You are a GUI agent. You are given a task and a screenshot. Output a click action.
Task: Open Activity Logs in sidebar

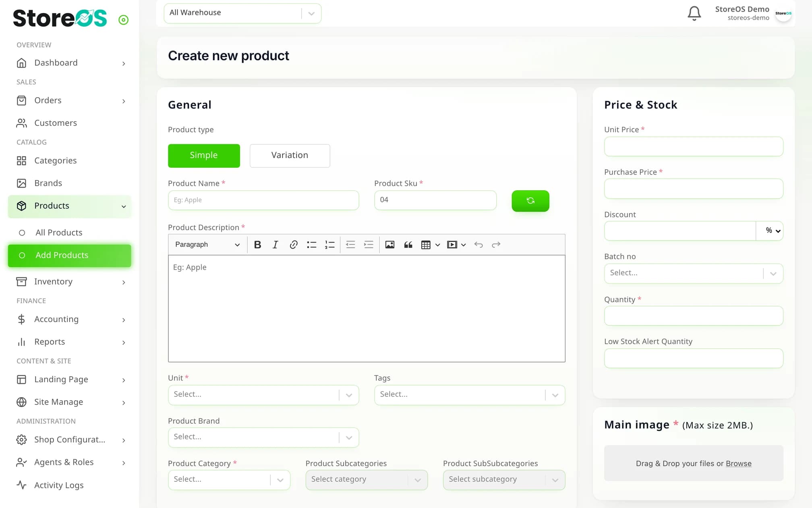pos(69,485)
